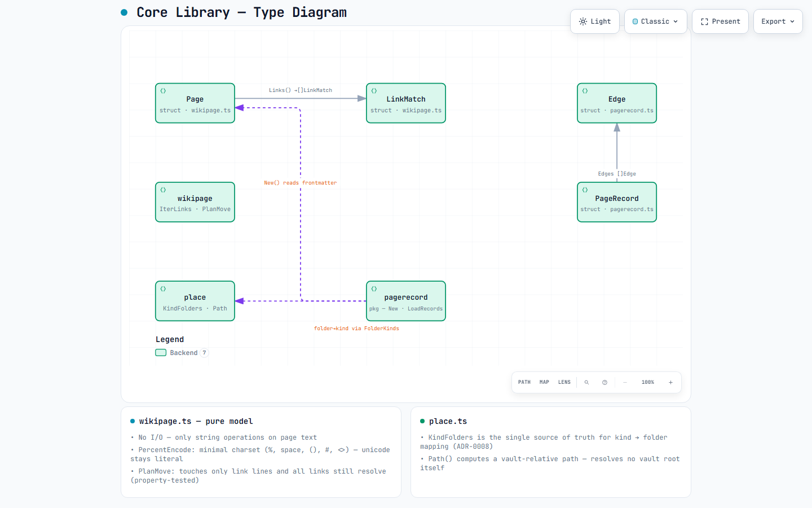Image resolution: width=812 pixels, height=508 pixels.
Task: Click the 'New() reads frontmatter' edge label
Action: pos(301,183)
